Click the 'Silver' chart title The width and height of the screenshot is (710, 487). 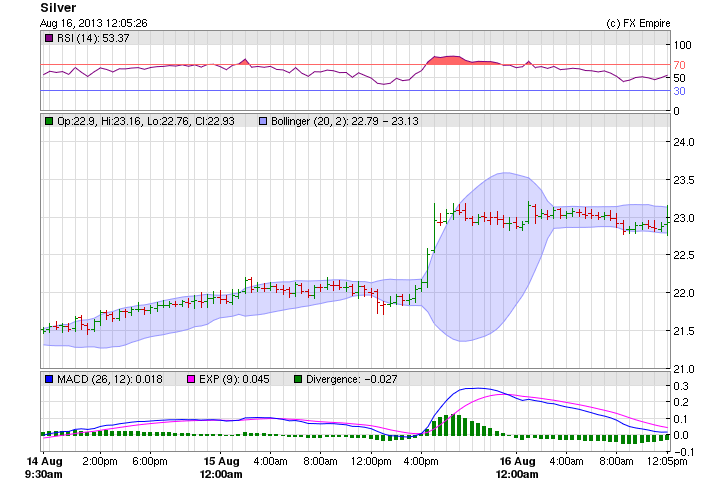(58, 8)
